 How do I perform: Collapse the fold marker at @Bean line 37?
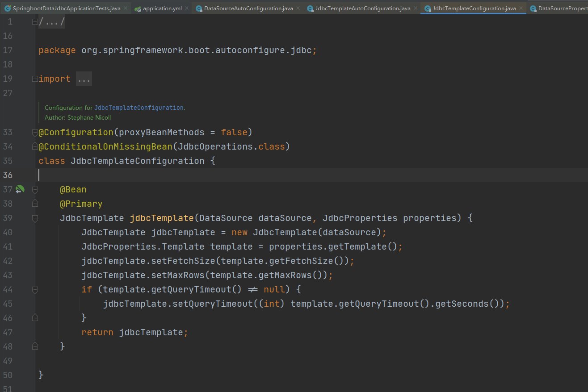point(35,189)
